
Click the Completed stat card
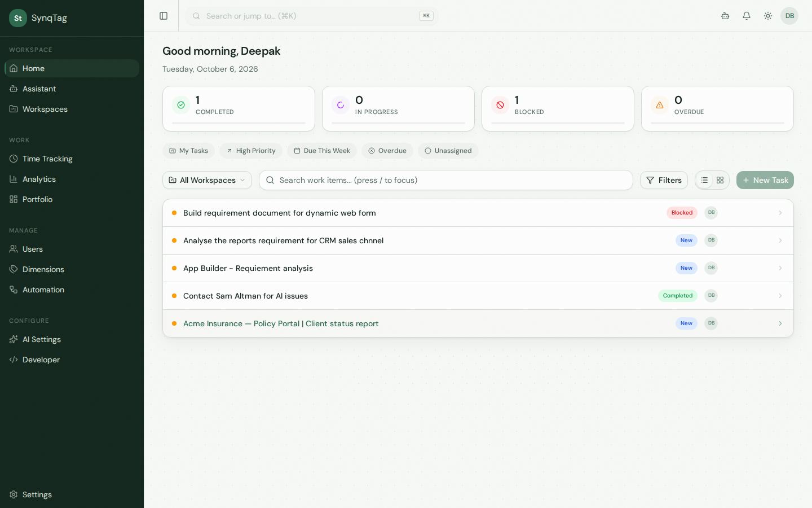pos(239,108)
